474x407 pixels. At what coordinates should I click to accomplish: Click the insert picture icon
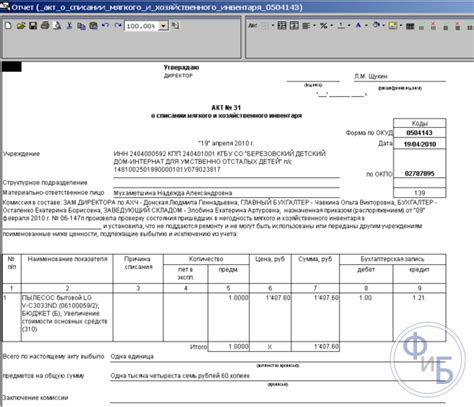393,26
